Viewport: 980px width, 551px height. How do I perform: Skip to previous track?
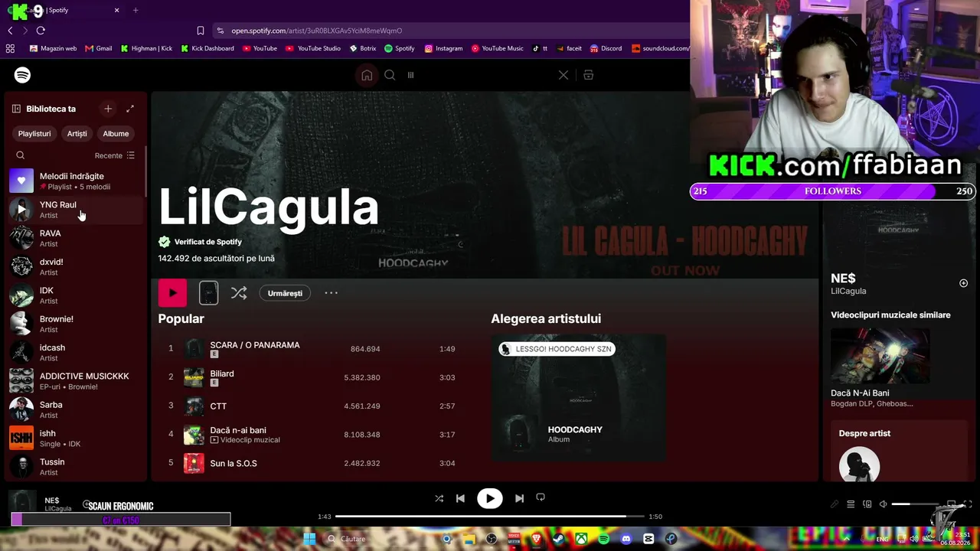[460, 498]
